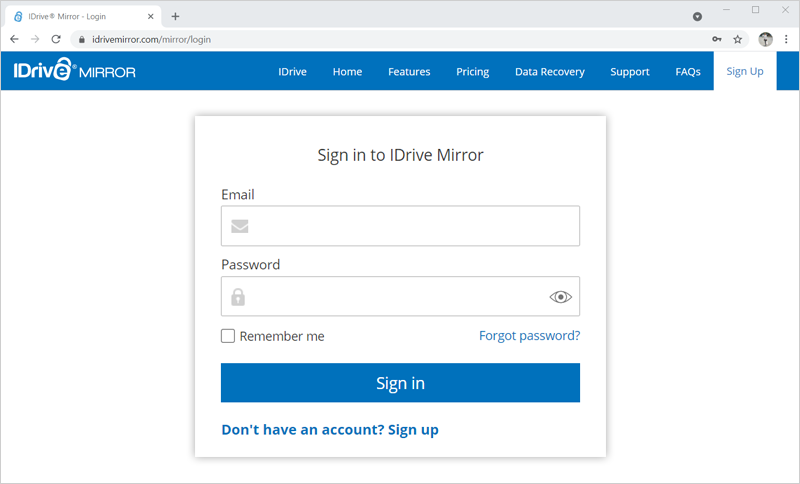Bookmark this page with star icon
Image resolution: width=800 pixels, height=484 pixels.
737,39
